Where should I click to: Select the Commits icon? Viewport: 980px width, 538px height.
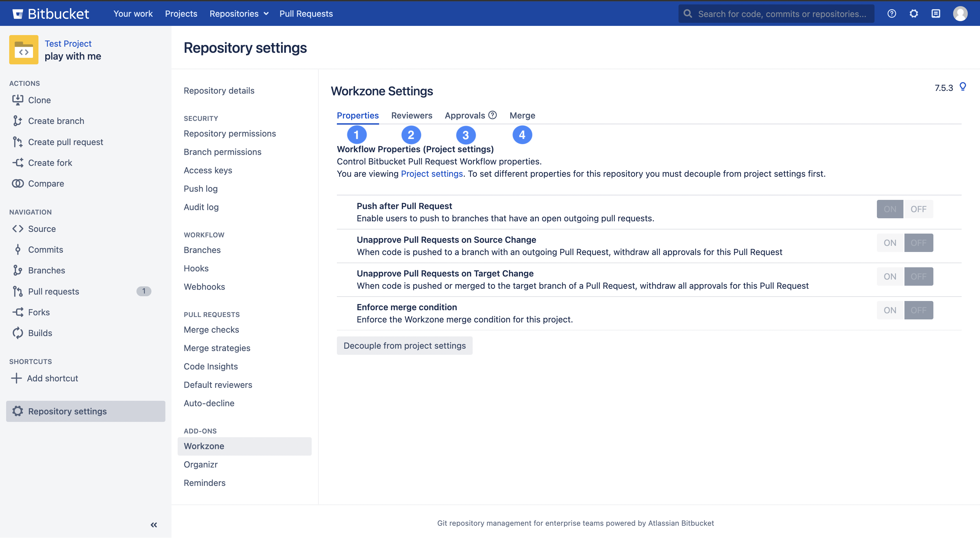click(18, 249)
